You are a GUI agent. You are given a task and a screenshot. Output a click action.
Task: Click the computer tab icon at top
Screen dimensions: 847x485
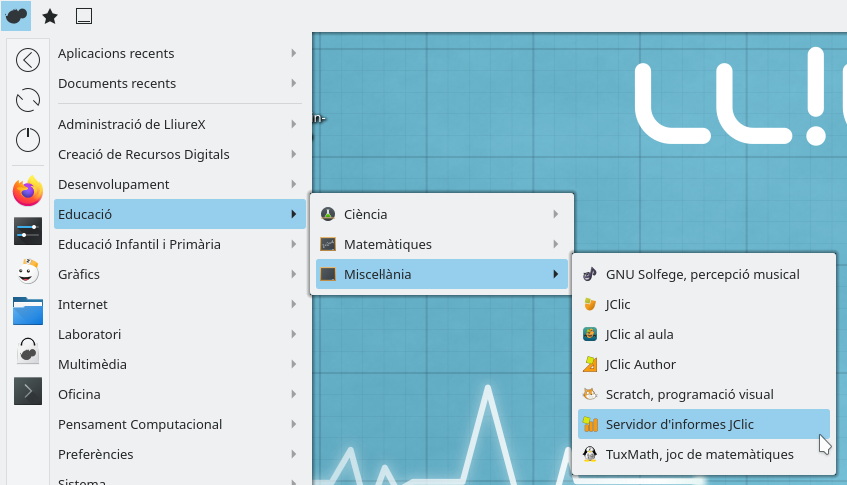pos(84,15)
